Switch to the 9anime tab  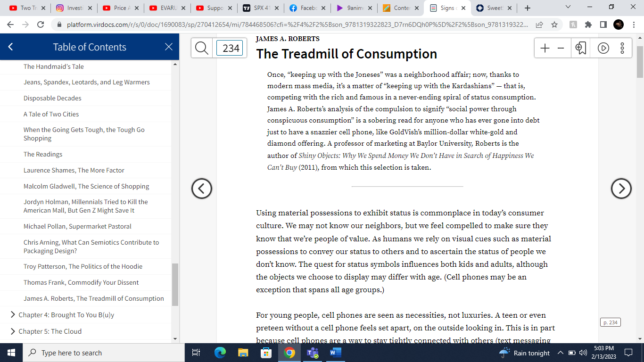coord(353,8)
